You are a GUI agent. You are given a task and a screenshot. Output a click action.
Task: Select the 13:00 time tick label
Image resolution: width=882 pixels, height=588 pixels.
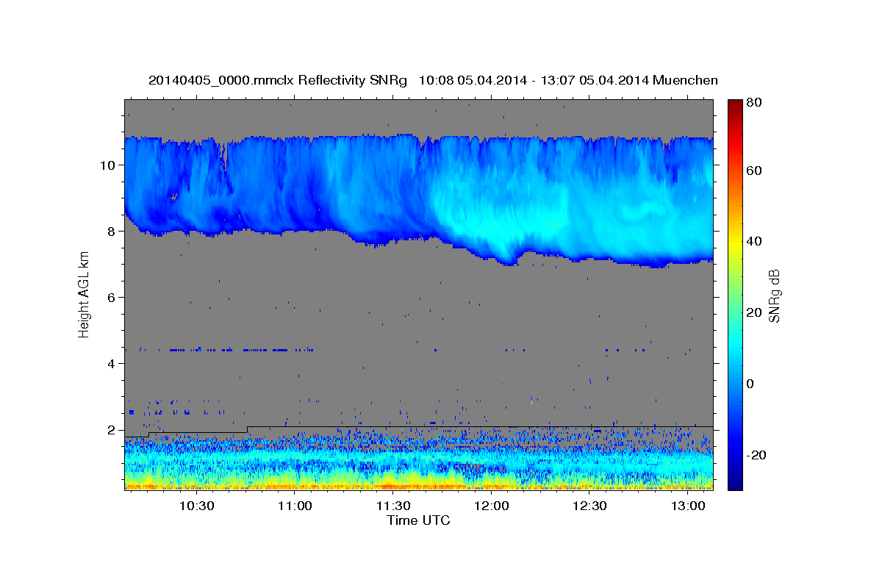pos(687,506)
